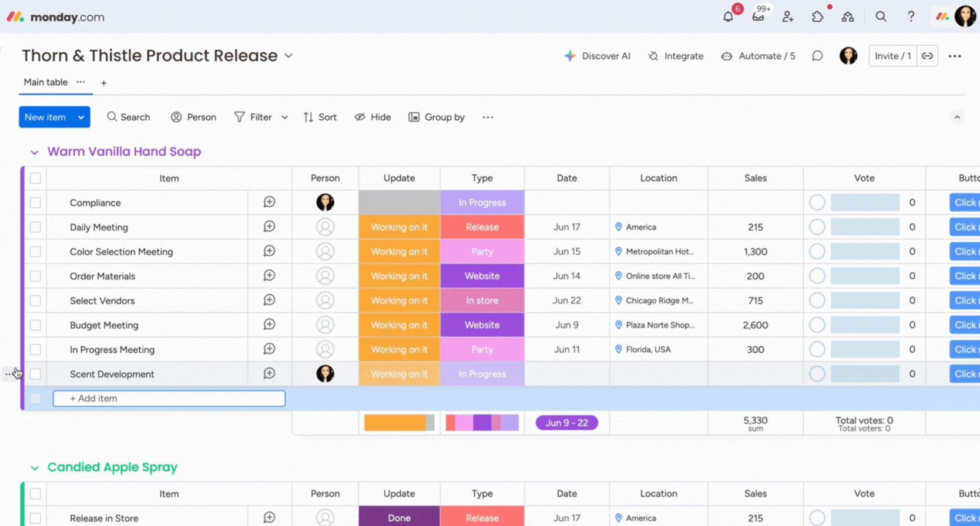Open the inbox tray icon
980x526 pixels.
coord(758,17)
